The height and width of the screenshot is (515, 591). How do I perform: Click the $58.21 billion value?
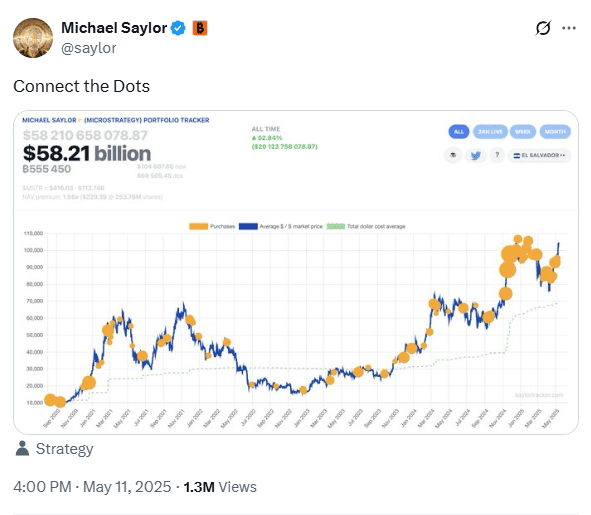tap(87, 153)
